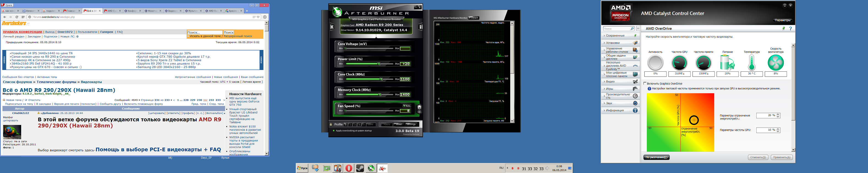
Task: Open a new Opera tab with plus
Action: [247, 11]
